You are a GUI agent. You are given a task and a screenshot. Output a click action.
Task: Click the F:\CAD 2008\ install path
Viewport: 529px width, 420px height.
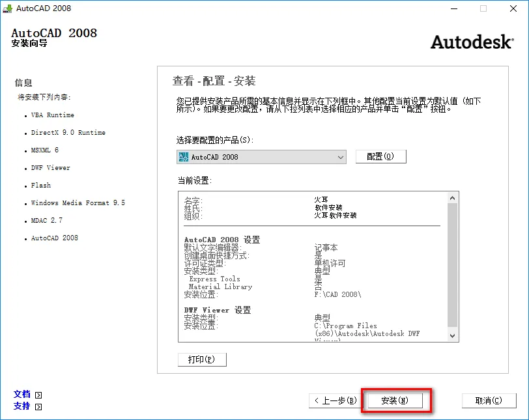[337, 294]
